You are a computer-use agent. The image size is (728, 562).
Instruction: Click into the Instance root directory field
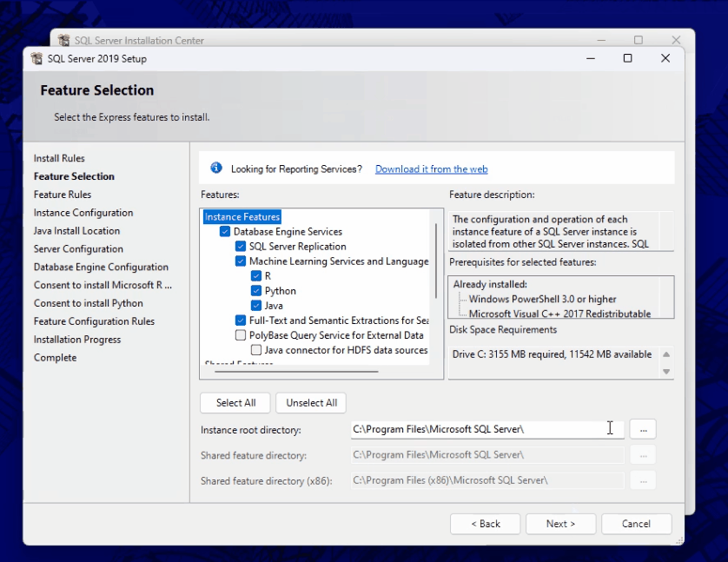pyautogui.click(x=476, y=428)
